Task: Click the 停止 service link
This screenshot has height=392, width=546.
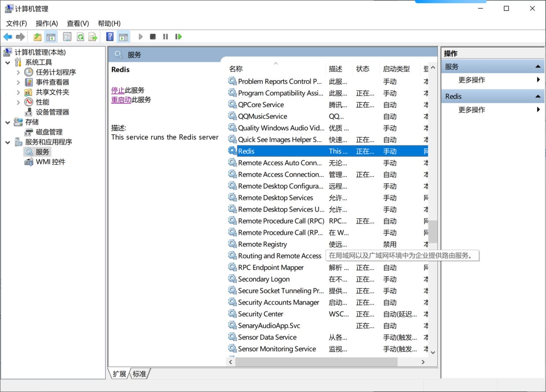Action: [118, 90]
